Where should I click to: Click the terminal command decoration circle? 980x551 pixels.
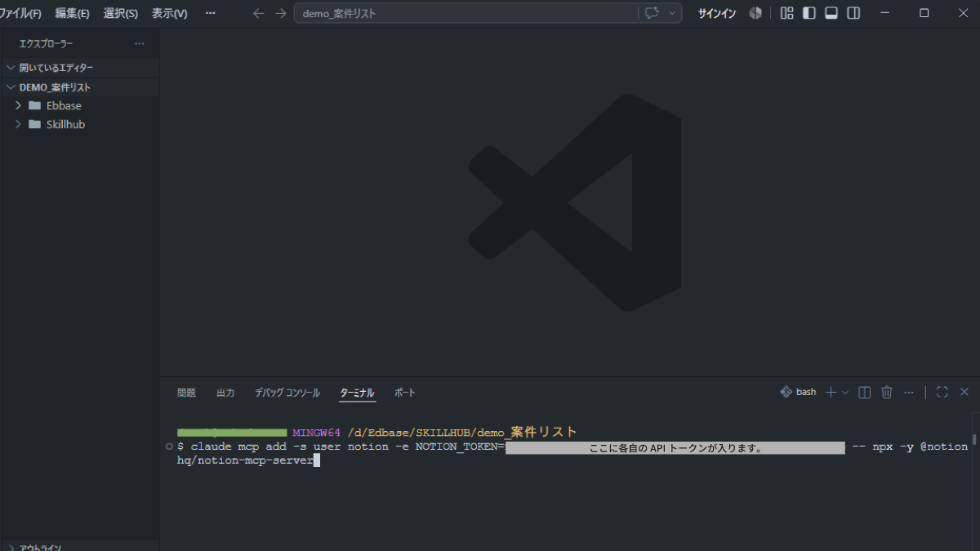tap(168, 447)
